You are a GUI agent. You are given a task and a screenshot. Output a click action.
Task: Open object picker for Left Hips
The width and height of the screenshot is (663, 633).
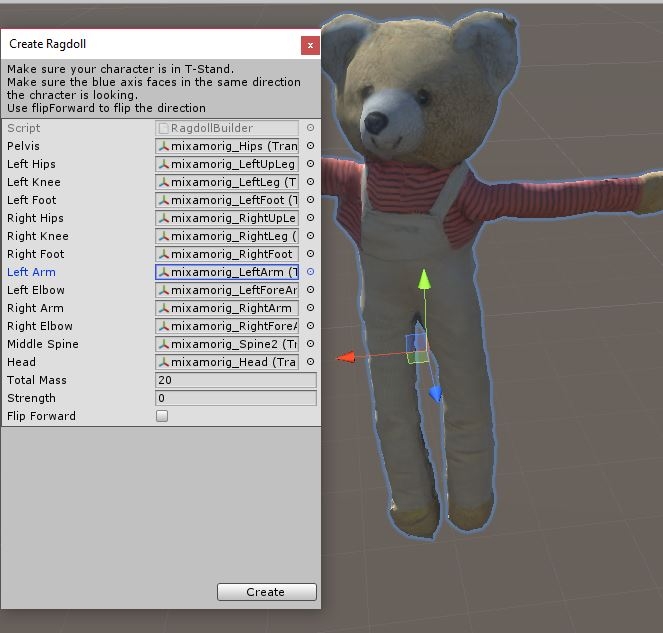pos(310,164)
